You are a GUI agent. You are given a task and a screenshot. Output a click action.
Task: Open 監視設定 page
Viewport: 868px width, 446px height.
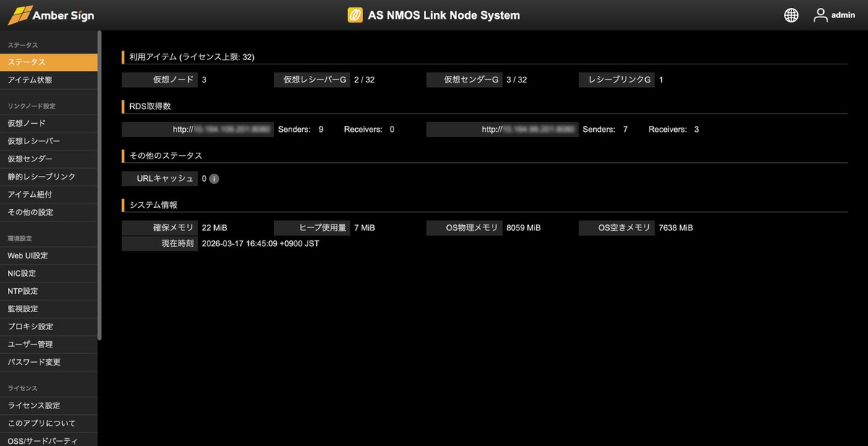[48, 308]
